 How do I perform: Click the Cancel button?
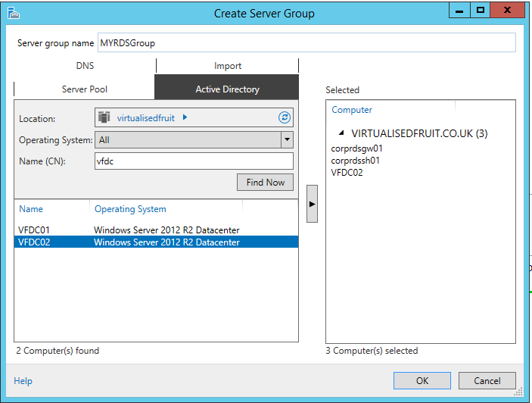point(487,380)
